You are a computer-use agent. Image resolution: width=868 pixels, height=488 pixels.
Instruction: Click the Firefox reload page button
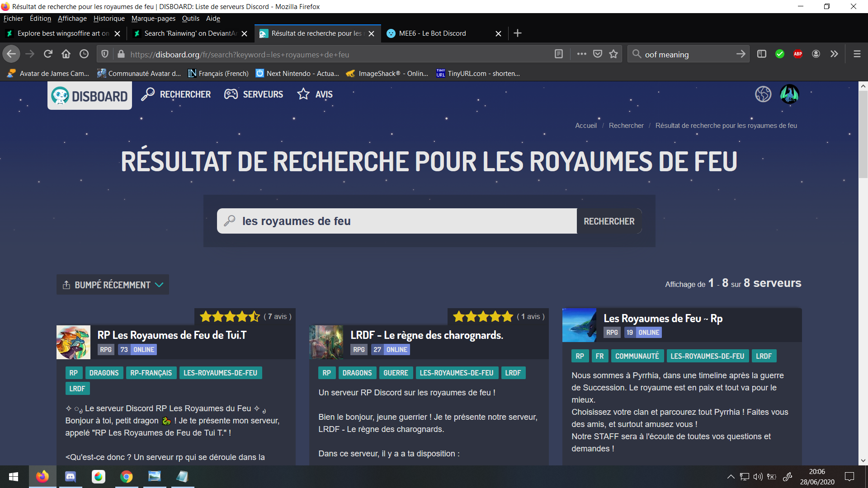[48, 54]
